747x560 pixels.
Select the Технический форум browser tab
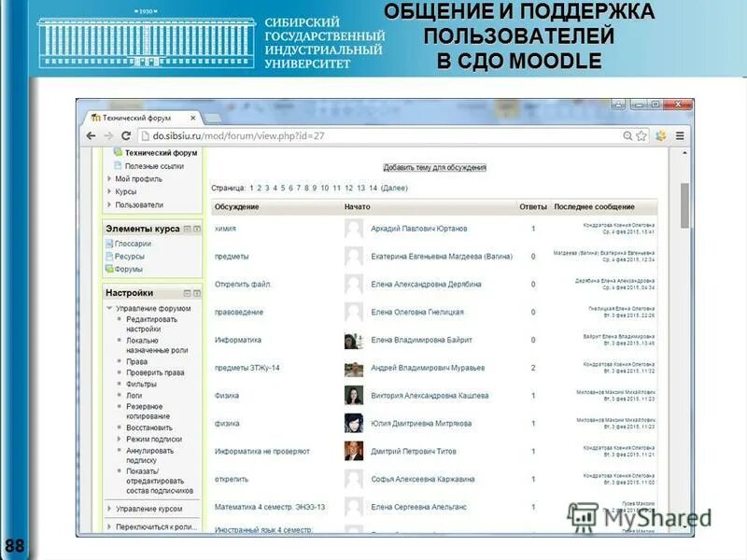point(142,118)
